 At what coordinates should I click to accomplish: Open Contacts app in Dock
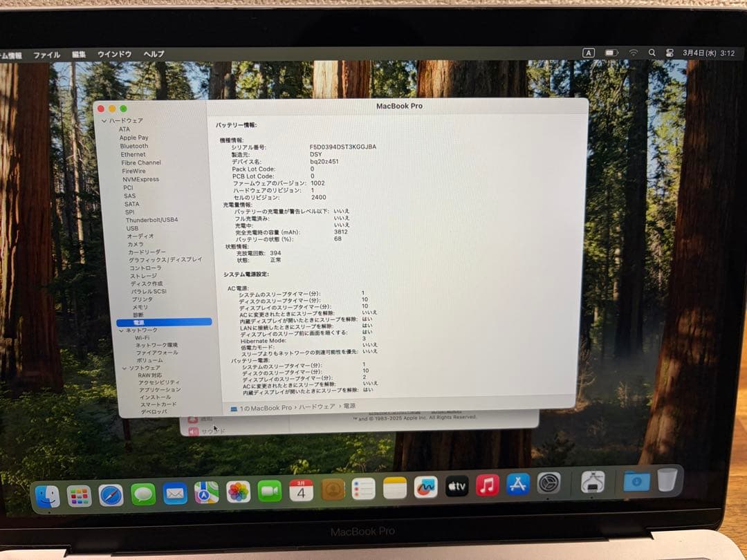click(x=333, y=489)
